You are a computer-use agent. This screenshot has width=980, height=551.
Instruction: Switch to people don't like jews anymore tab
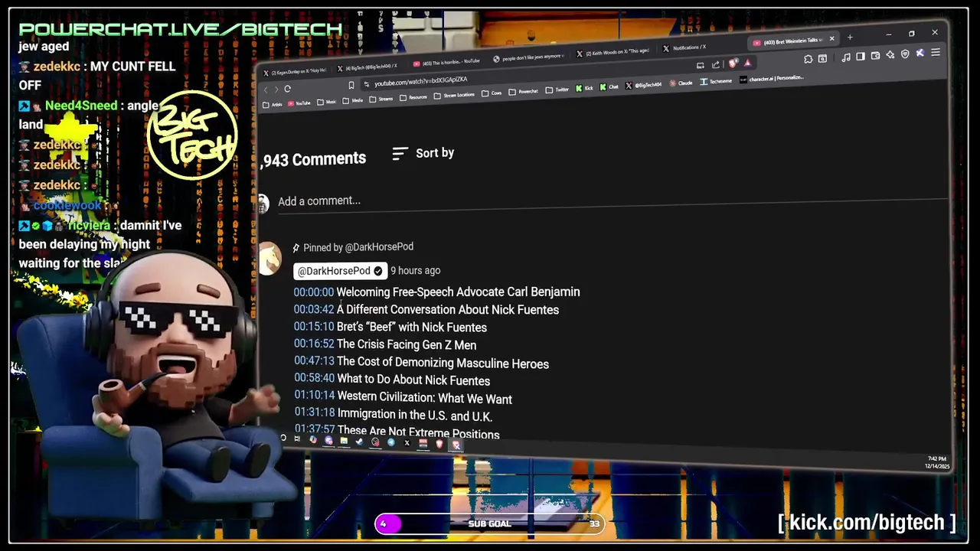point(528,58)
